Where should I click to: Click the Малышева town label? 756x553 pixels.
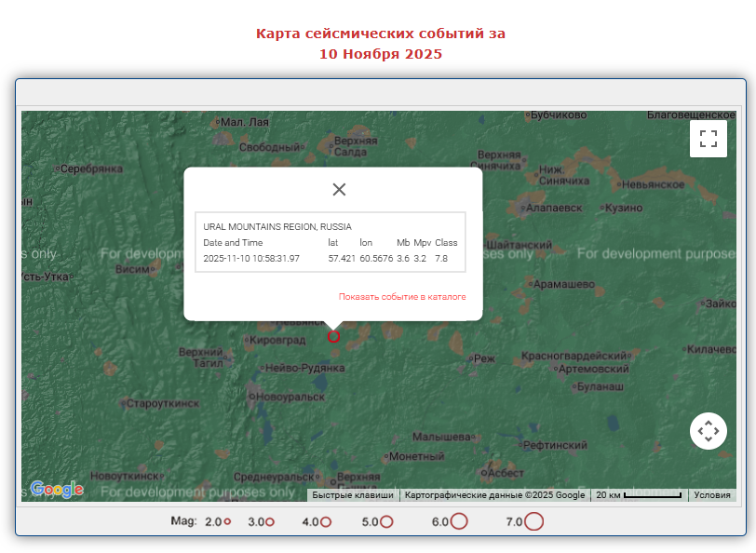(441, 437)
